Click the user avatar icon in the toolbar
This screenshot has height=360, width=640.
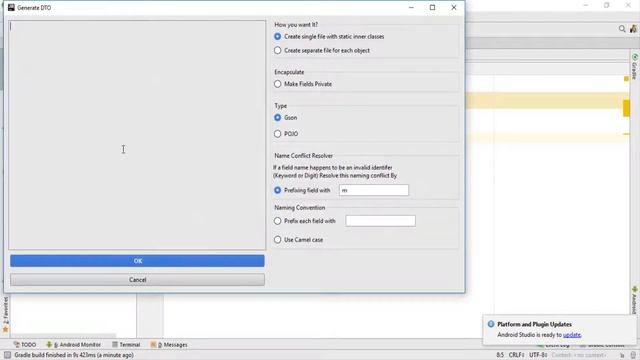coord(633,29)
